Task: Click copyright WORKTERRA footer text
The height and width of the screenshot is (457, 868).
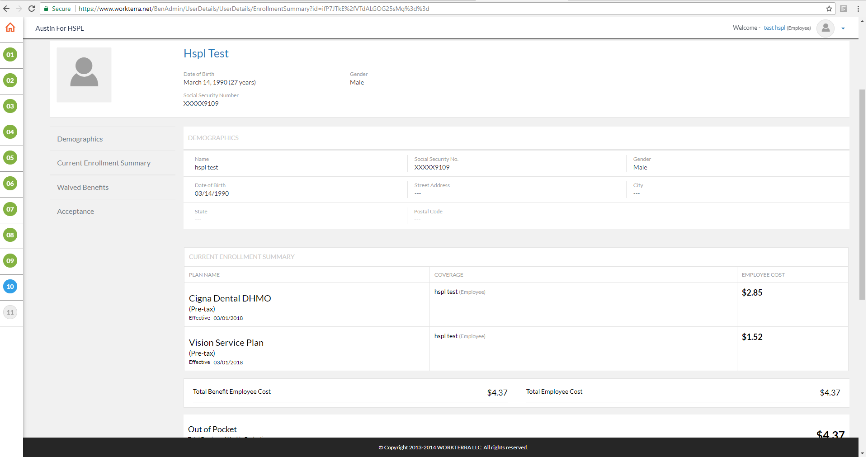Action: 453,448
